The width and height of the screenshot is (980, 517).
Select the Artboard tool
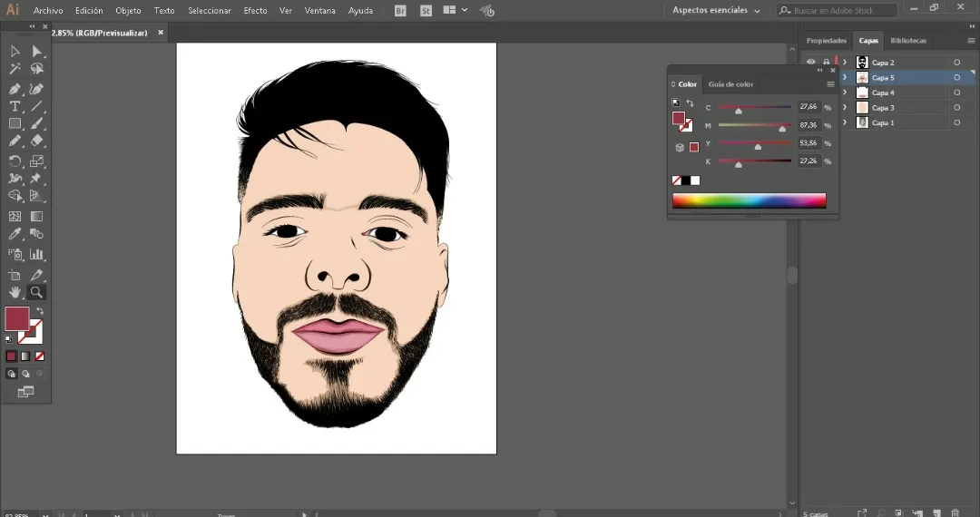tap(15, 275)
